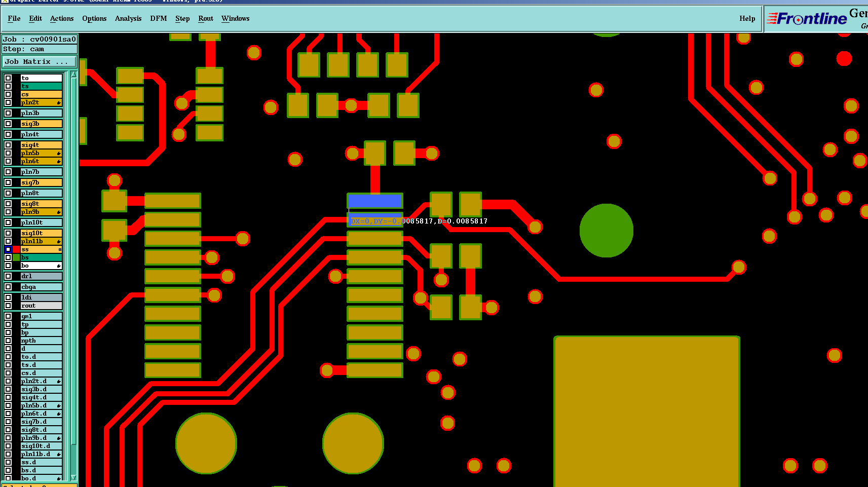Viewport: 868px width, 487px height.
Task: Enable display checkbox for layer drl
Action: point(8,276)
